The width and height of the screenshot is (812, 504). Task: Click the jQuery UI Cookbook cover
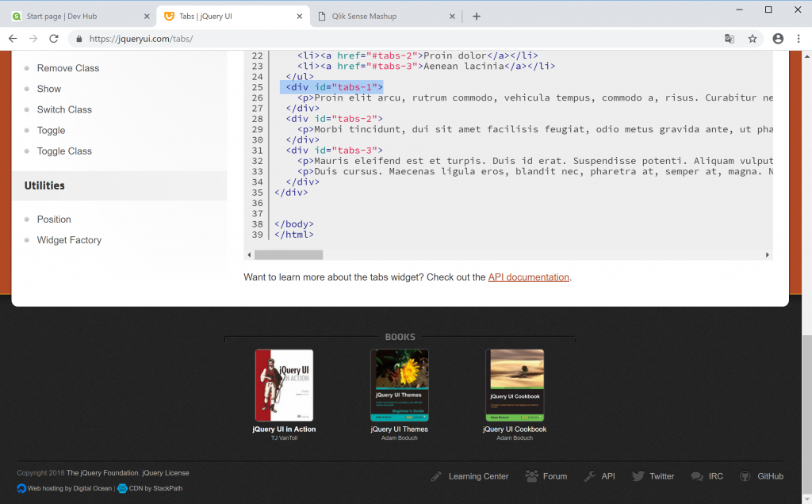[515, 385]
